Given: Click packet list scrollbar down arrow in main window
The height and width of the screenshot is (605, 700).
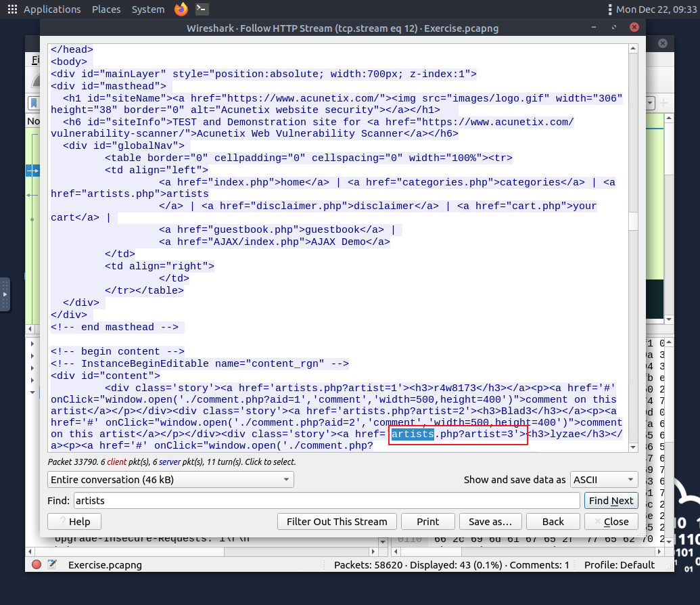Looking at the screenshot, I should 668,319.
